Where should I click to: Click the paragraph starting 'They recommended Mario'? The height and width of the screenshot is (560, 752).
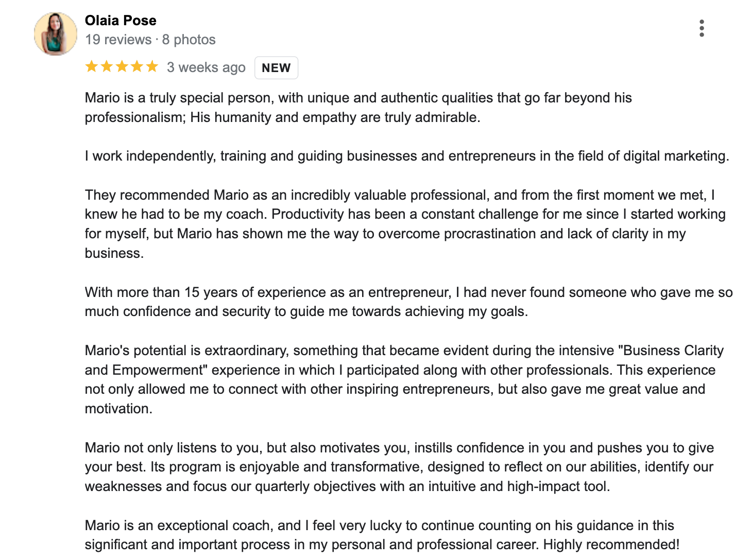click(x=405, y=224)
